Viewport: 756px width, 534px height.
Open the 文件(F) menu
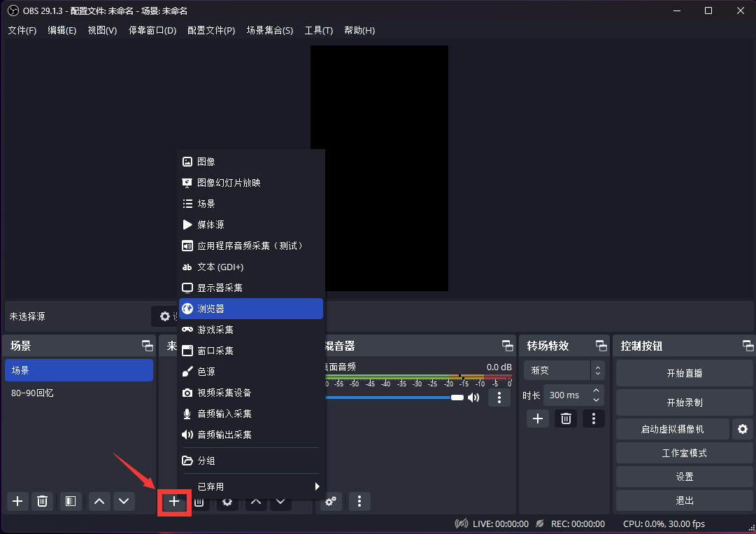pyautogui.click(x=22, y=30)
